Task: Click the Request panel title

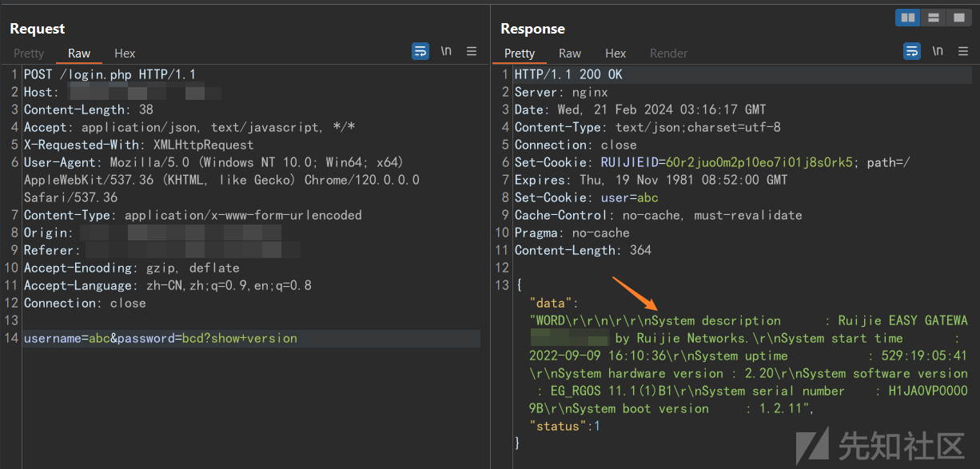Action: click(x=38, y=29)
